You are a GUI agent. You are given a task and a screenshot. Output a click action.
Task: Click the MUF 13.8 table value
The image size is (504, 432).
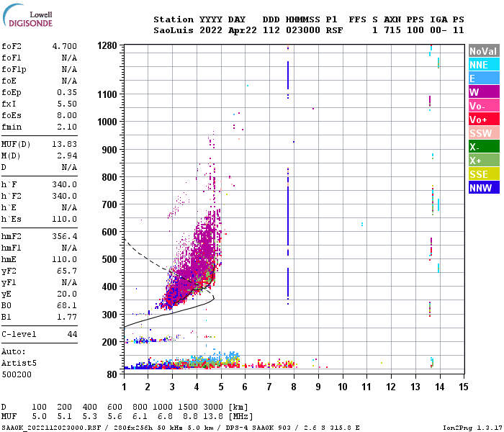(x=213, y=417)
